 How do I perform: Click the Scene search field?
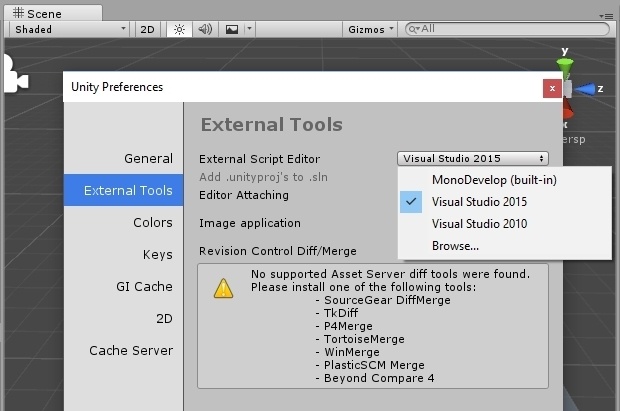click(507, 29)
